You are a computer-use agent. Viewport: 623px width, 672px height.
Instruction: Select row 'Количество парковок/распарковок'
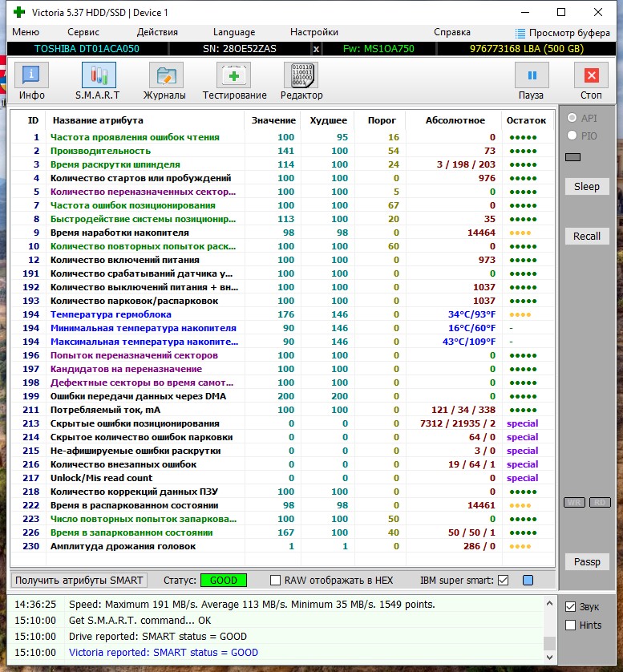[x=283, y=301]
